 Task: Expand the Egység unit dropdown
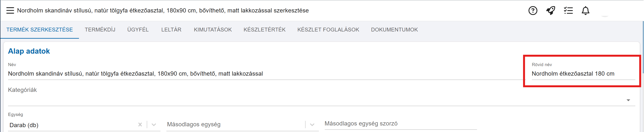154,124
